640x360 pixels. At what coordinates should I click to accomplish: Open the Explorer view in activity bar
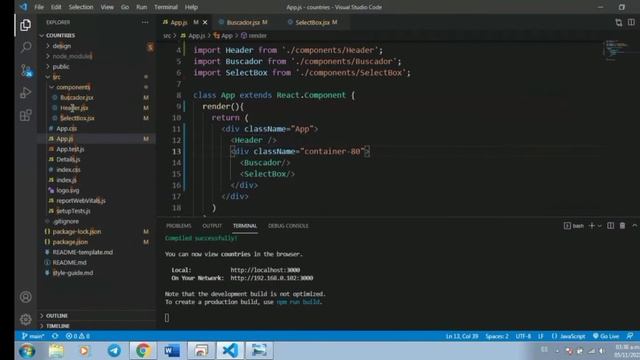(25, 25)
